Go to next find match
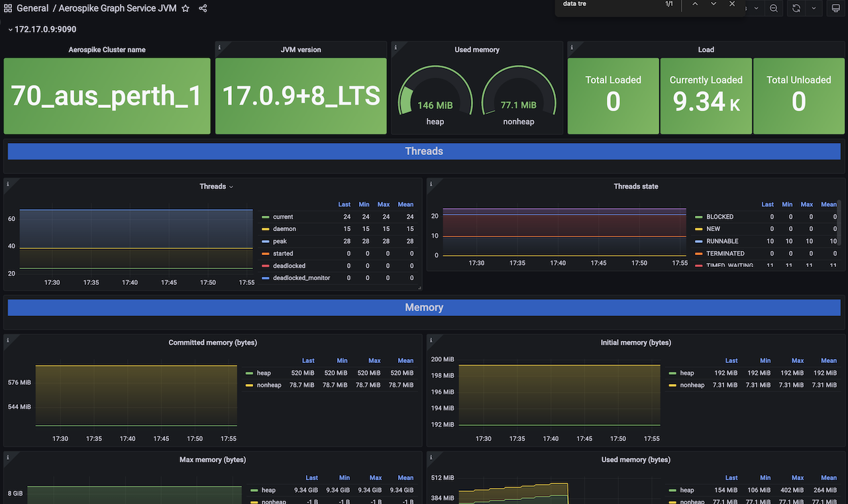Screen dimensions: 848x504 click(714, 4)
